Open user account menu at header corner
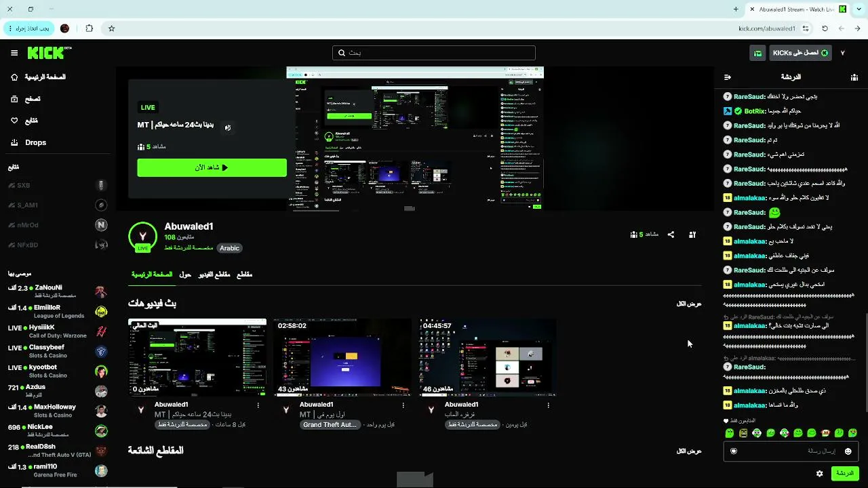 [842, 53]
